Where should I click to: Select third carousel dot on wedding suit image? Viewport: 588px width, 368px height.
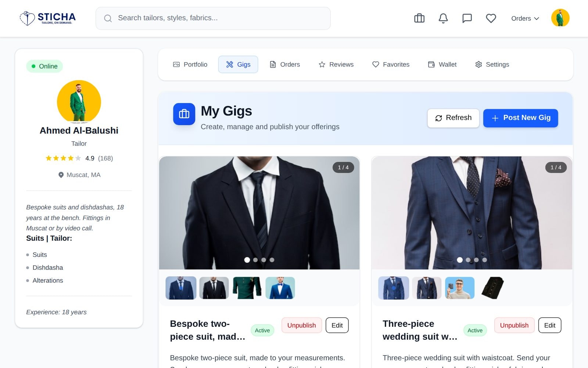point(476,260)
